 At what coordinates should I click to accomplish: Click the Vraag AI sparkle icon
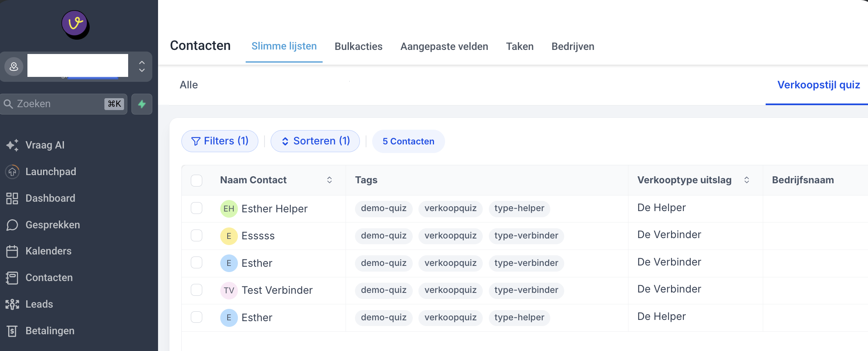click(x=12, y=145)
